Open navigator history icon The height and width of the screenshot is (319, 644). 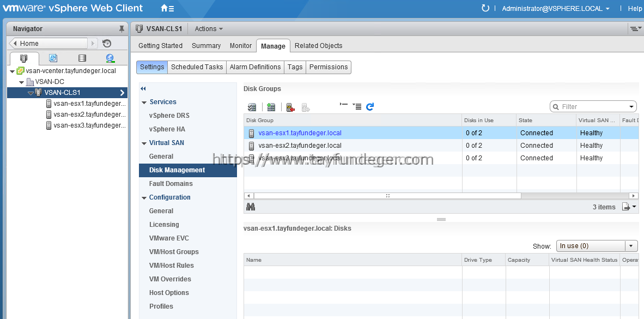click(x=107, y=43)
